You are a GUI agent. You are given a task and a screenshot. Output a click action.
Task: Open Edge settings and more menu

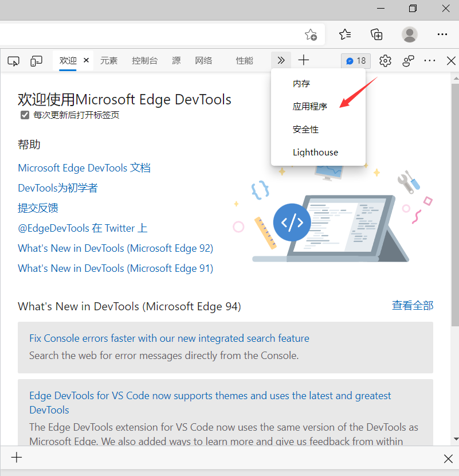click(x=442, y=34)
